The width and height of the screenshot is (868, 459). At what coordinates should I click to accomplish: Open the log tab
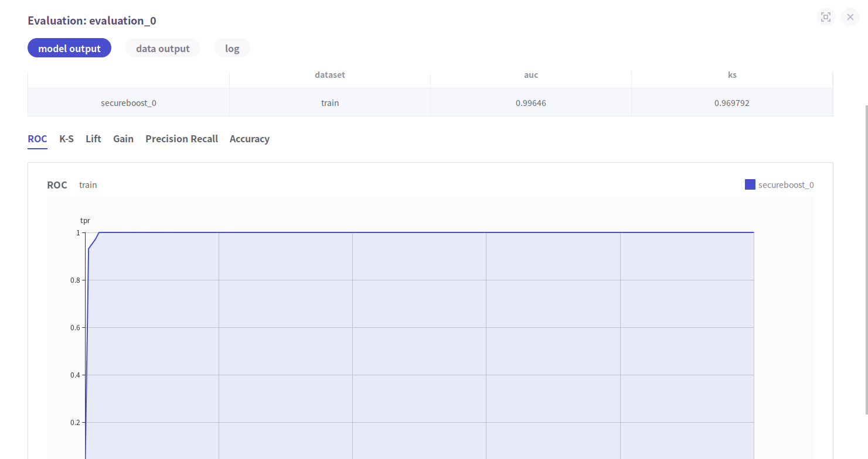click(232, 48)
